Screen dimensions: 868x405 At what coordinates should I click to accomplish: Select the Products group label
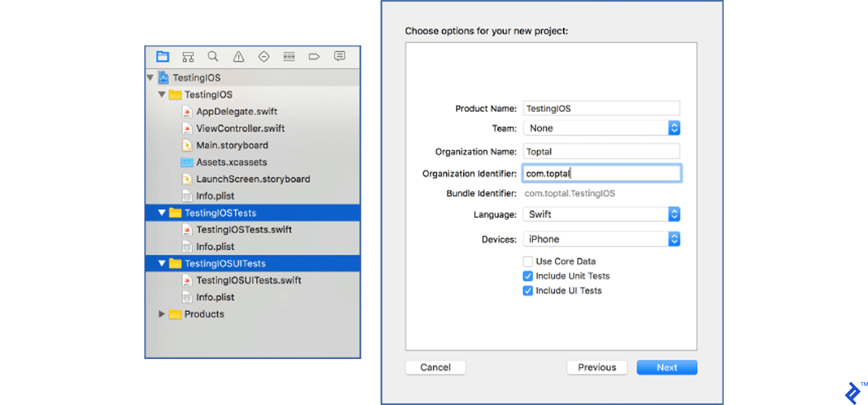coord(204,314)
